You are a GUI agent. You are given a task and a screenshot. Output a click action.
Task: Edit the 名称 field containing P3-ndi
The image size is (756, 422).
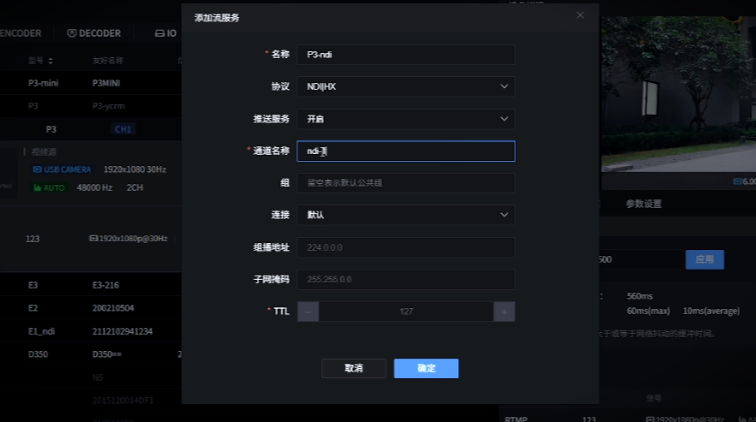[406, 54]
